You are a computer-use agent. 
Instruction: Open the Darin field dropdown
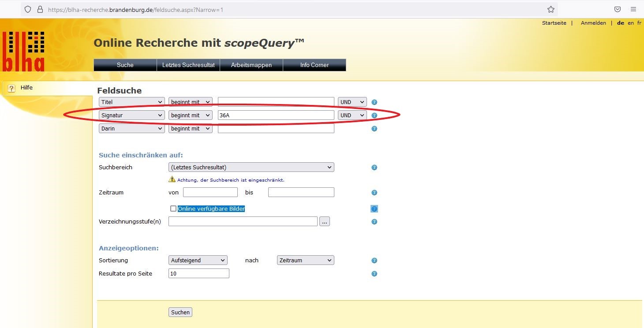pos(132,128)
